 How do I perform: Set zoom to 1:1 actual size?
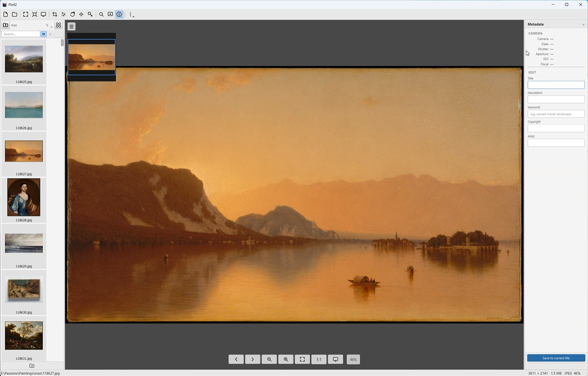(319, 360)
